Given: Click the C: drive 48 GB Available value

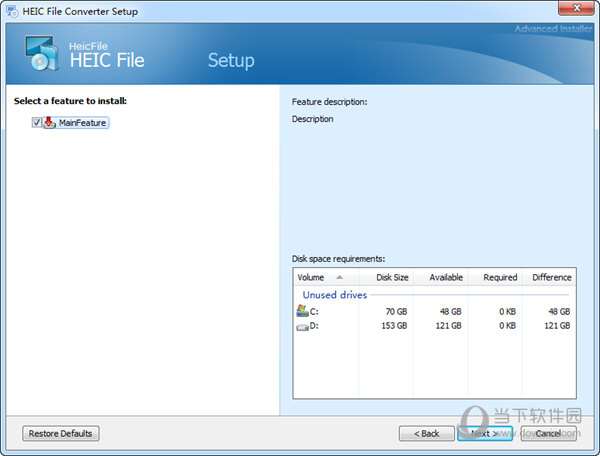Looking at the screenshot, I should click(x=450, y=312).
